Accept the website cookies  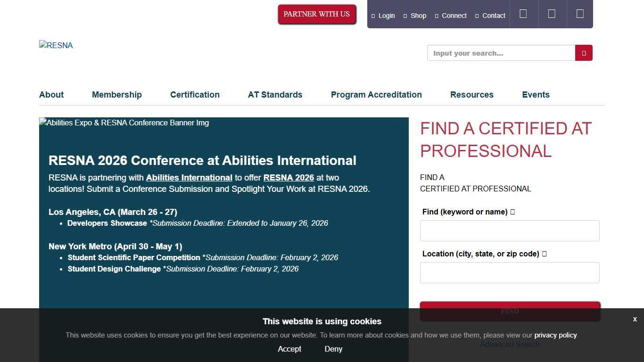(x=289, y=349)
